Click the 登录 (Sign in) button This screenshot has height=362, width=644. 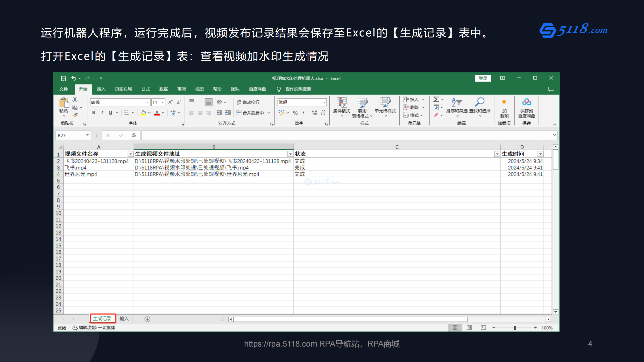483,78
